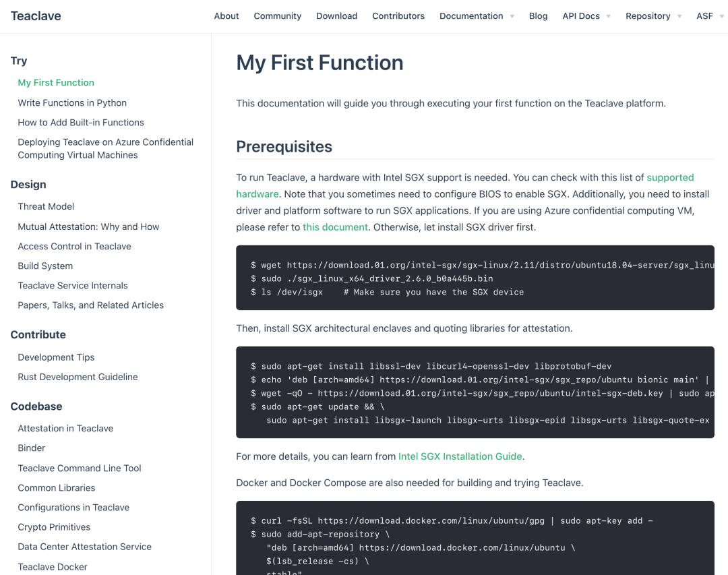728x575 pixels.
Task: Expand the Repository dropdown menu
Action: coord(653,16)
